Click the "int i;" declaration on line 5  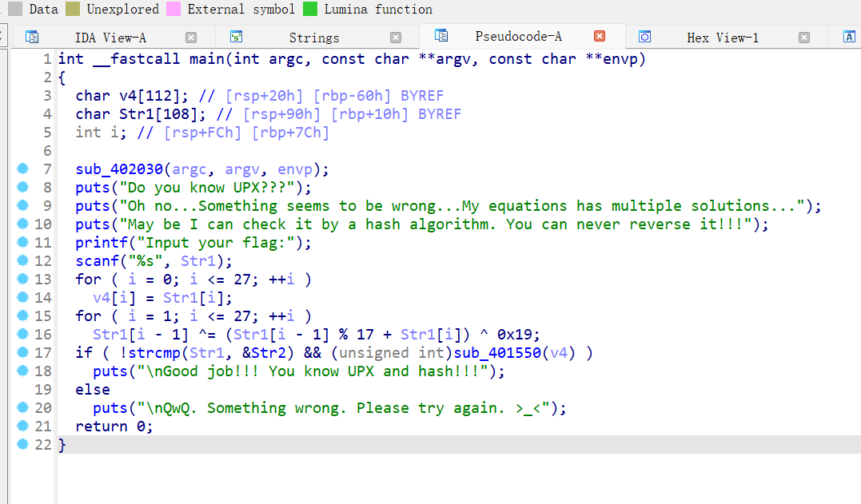[101, 132]
